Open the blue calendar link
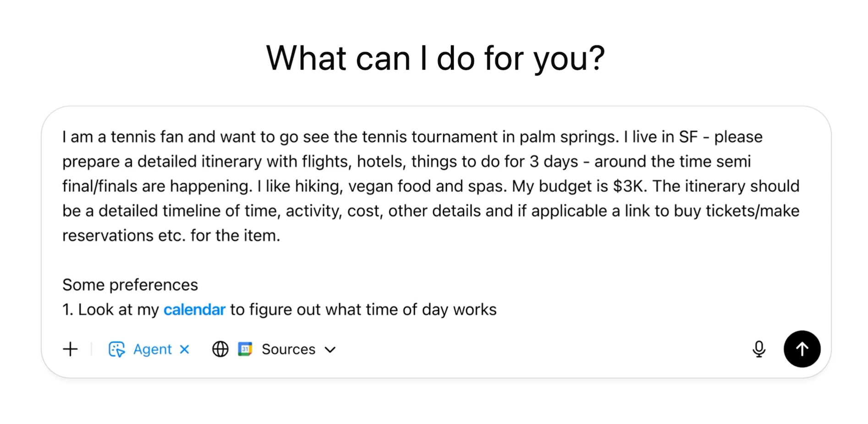This screenshot has height=424, width=868. 194,310
